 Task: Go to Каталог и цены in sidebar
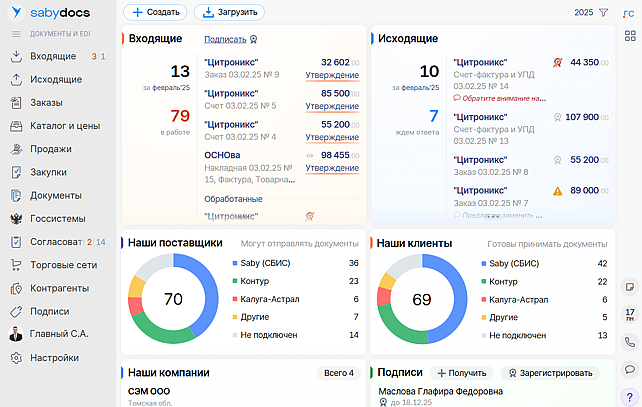click(x=64, y=126)
